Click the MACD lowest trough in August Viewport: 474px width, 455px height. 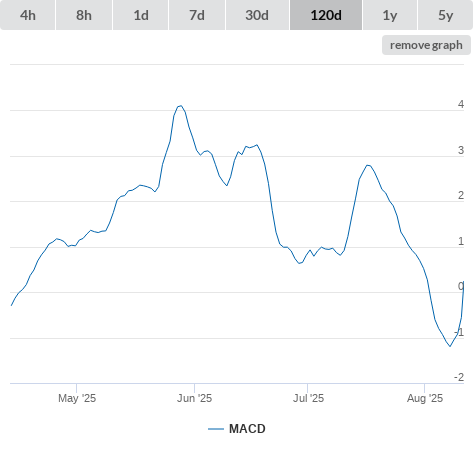click(x=450, y=346)
